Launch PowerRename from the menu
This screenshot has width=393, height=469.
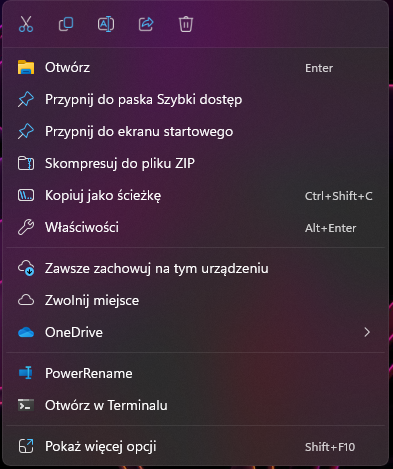pyautogui.click(x=195, y=373)
